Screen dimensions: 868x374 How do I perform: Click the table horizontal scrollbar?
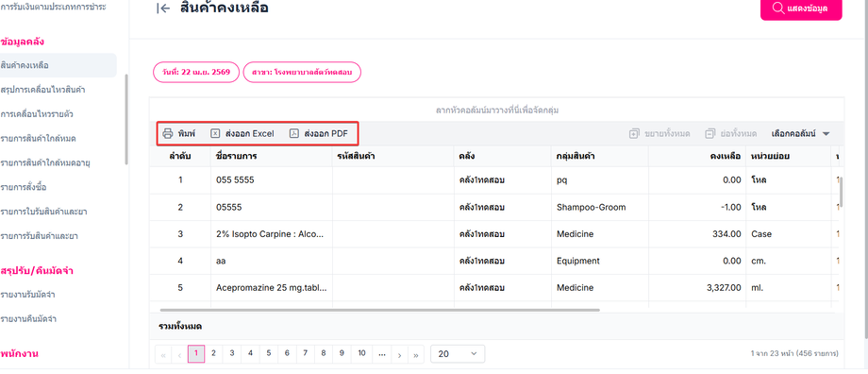click(379, 310)
